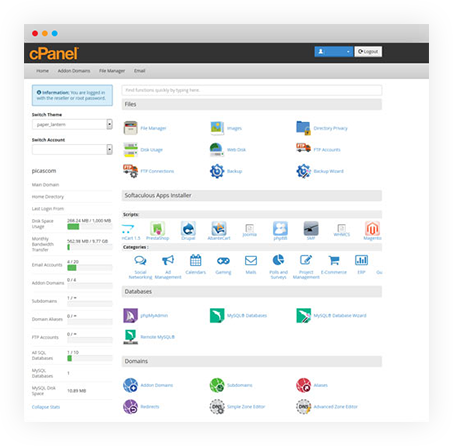453x446 pixels.
Task: Select the Drupal script icon
Action: click(188, 229)
